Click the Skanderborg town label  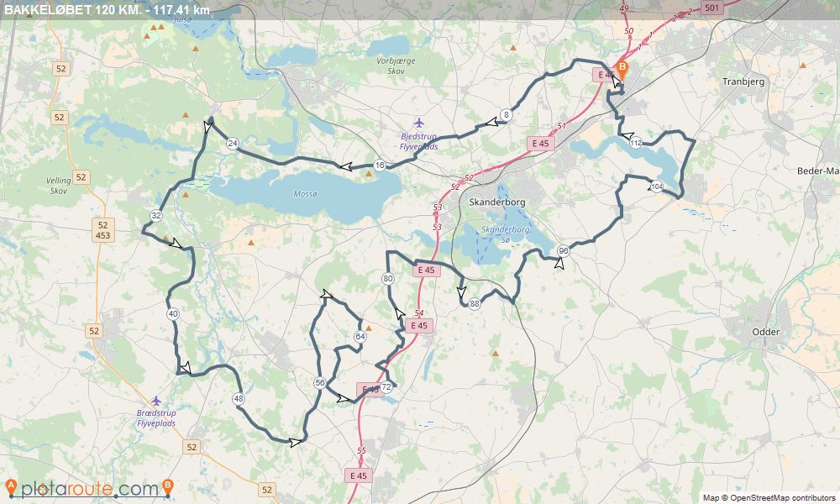tap(497, 202)
